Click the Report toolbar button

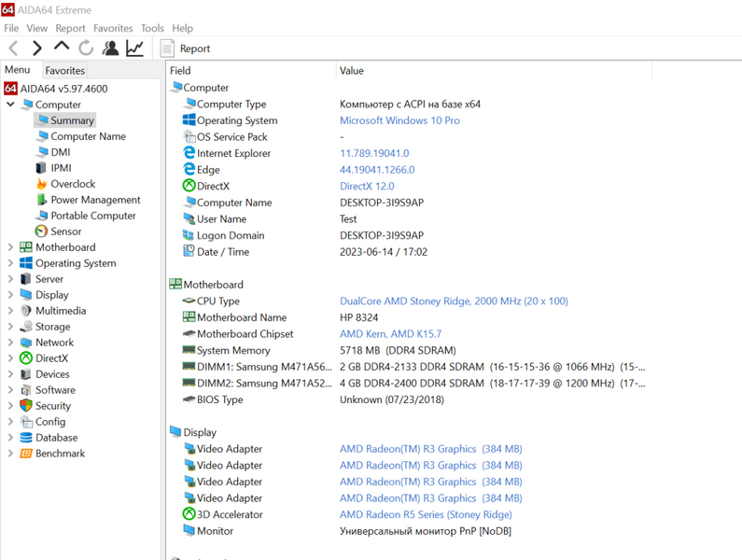[x=185, y=49]
